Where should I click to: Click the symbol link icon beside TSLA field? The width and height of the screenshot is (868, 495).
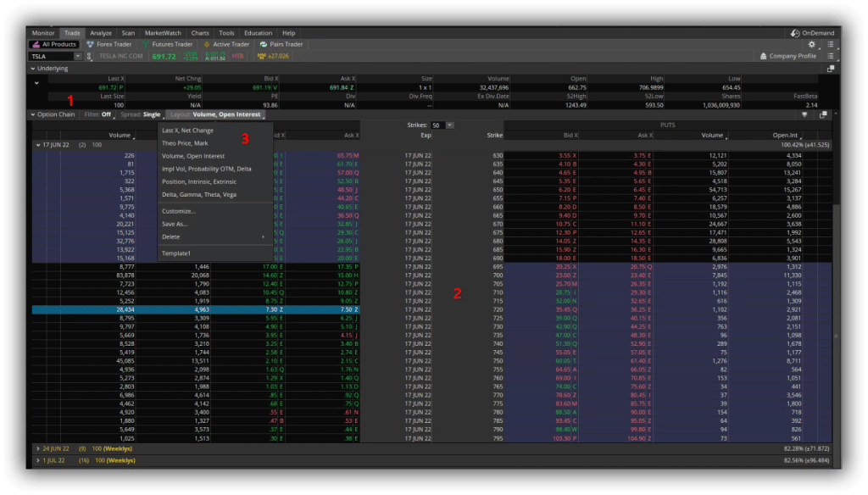pos(89,57)
